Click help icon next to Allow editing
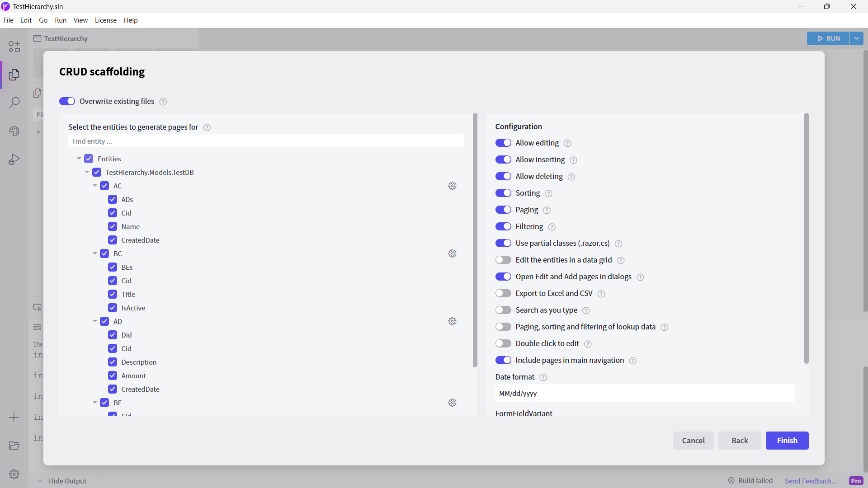 coord(567,143)
